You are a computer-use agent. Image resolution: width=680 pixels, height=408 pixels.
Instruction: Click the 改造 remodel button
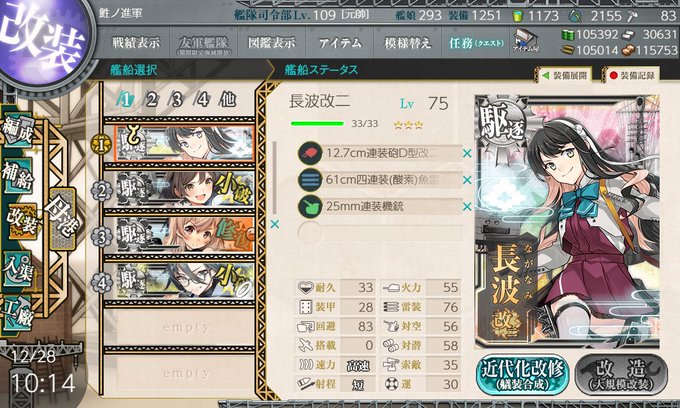(621, 375)
